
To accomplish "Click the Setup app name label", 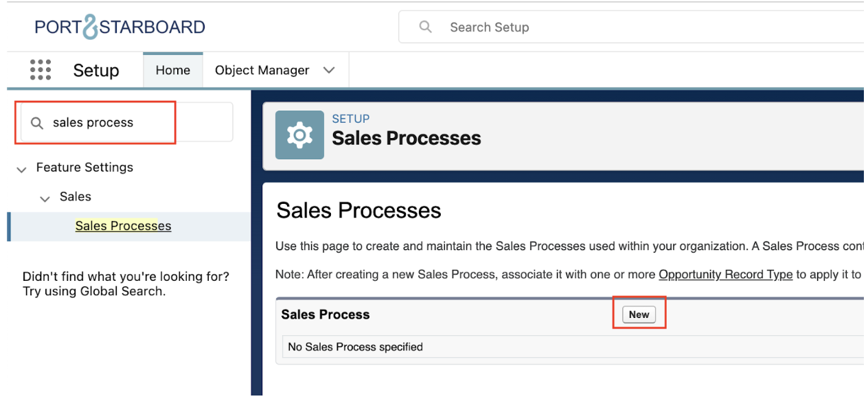I will [96, 71].
